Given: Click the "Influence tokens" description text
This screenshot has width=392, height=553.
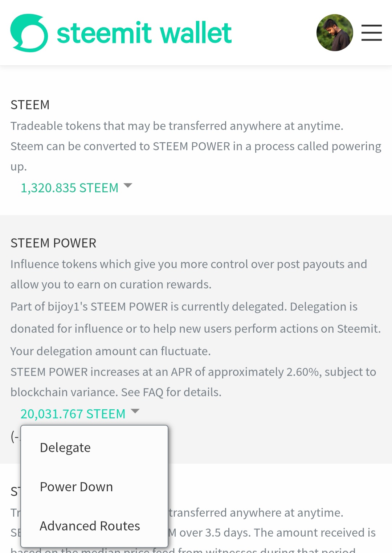Looking at the screenshot, I should pos(188,264).
